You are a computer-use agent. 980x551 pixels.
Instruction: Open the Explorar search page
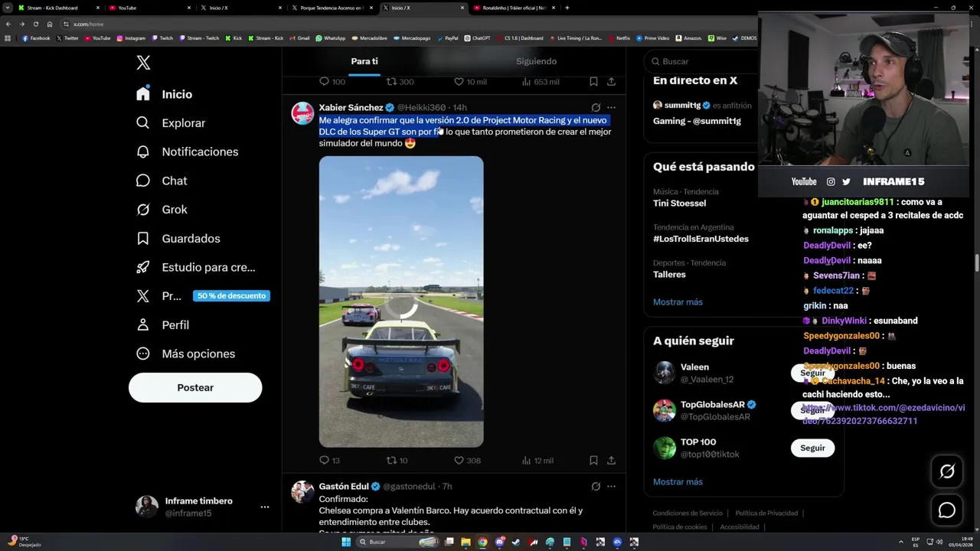point(171,123)
